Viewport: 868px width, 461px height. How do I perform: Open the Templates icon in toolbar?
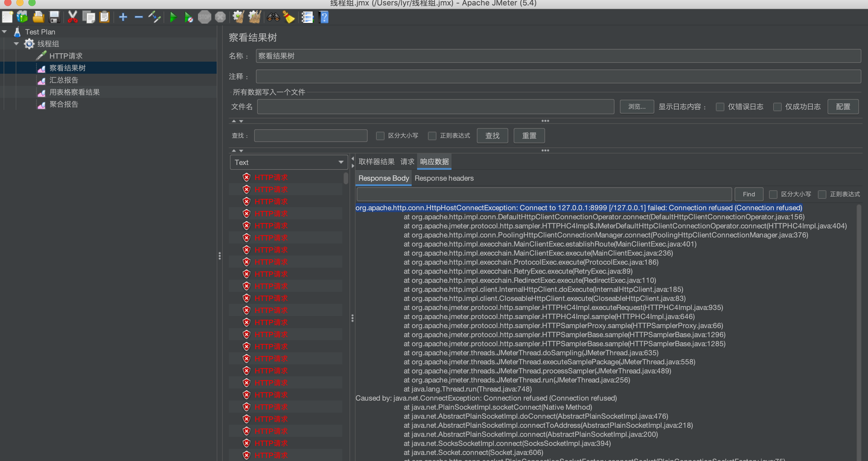(22, 17)
